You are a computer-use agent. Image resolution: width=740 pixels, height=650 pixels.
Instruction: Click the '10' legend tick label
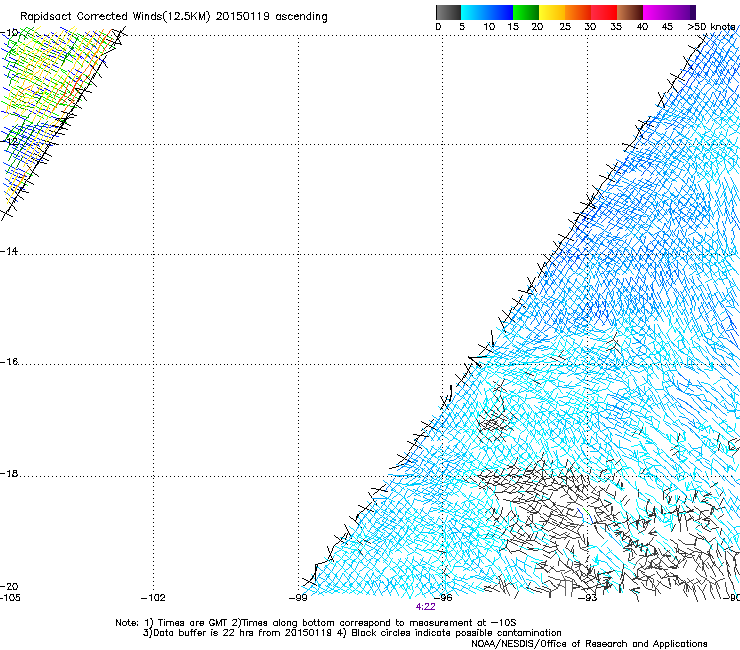[x=489, y=27]
